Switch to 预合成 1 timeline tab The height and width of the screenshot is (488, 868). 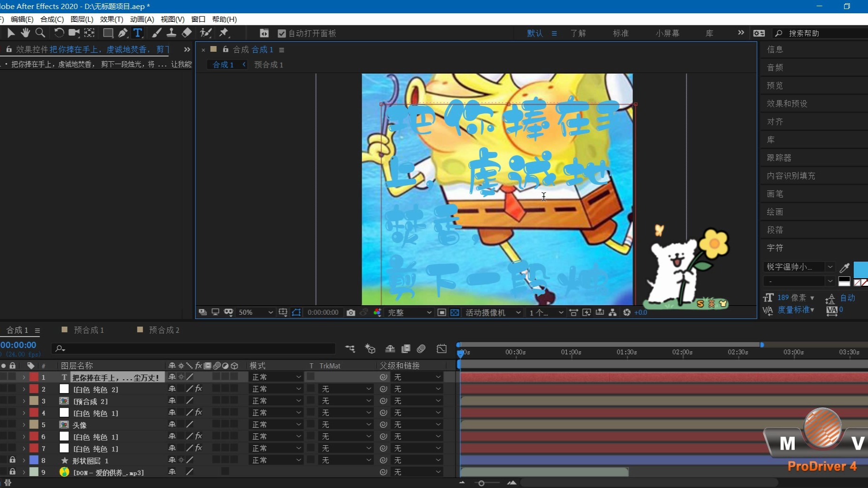point(88,330)
